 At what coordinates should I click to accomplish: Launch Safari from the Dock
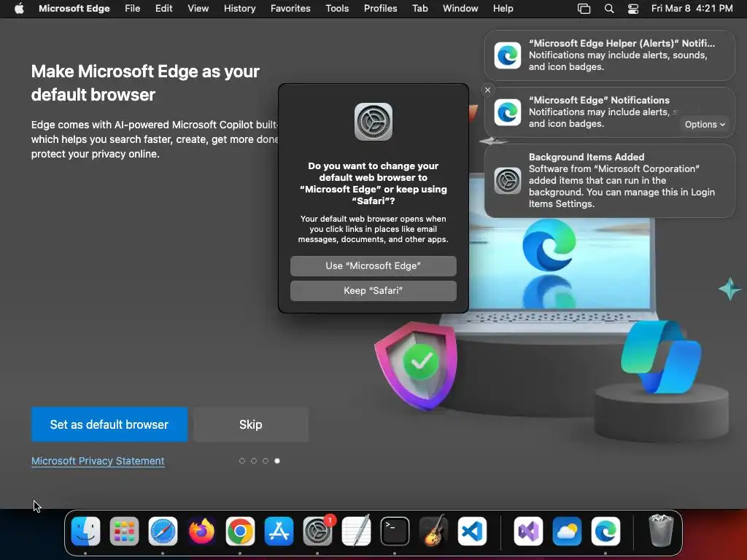[163, 531]
